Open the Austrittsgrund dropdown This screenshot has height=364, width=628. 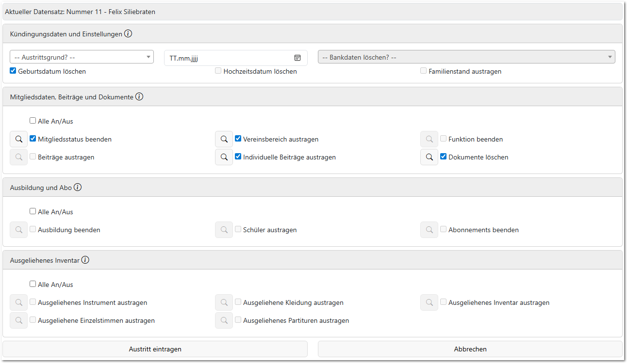tap(82, 57)
